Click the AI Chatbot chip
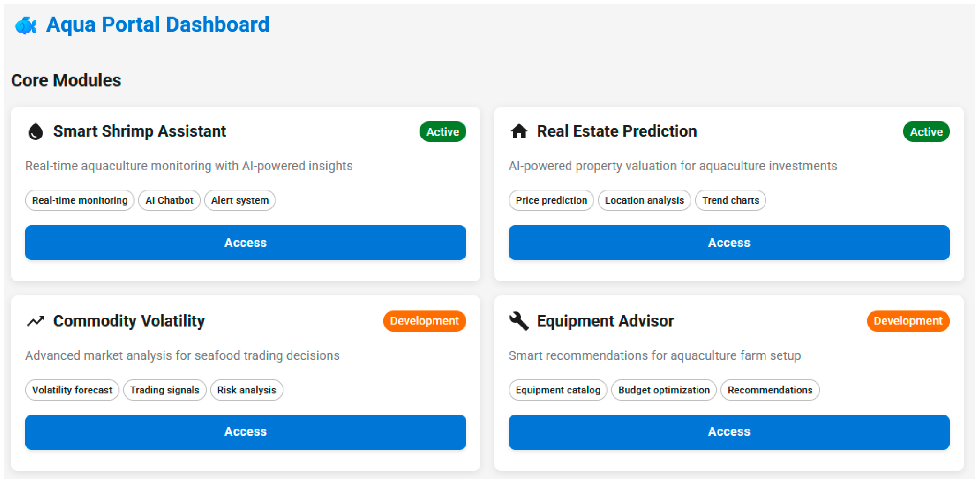 click(169, 200)
